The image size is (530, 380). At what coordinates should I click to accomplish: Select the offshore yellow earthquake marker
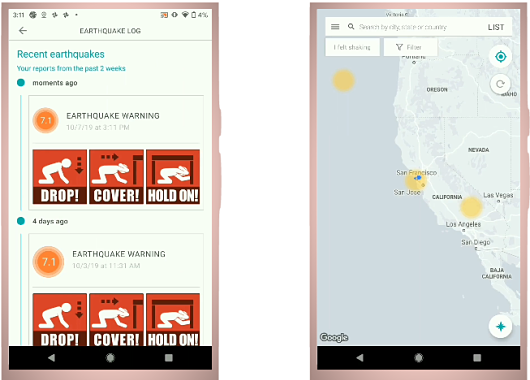pyautogui.click(x=343, y=80)
